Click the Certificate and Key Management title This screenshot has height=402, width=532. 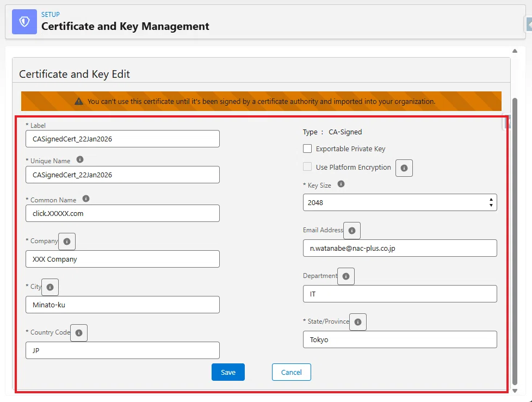[x=125, y=26]
